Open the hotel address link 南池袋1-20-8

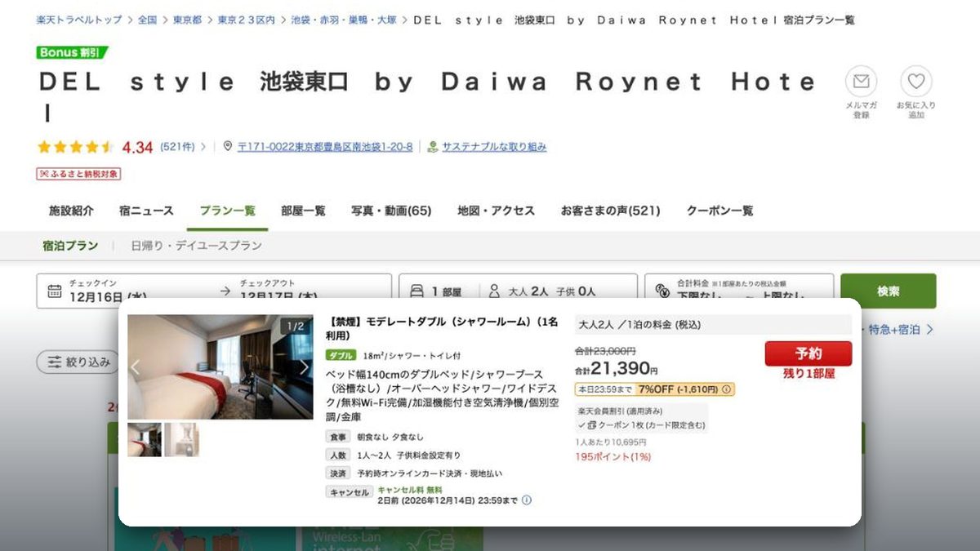point(324,147)
